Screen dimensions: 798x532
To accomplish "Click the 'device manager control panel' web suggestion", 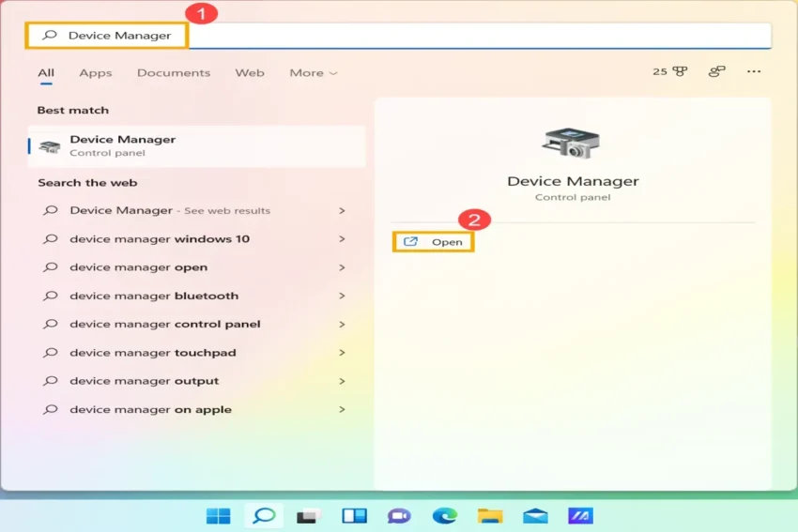I will [165, 325].
